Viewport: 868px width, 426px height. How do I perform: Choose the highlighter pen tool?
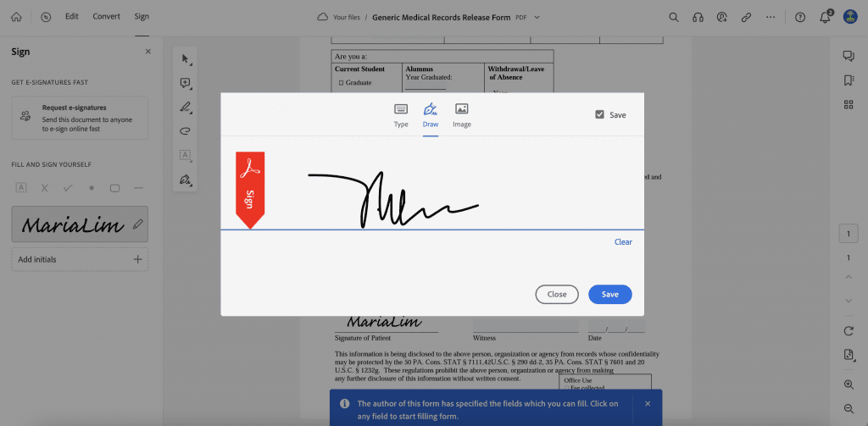tap(186, 108)
